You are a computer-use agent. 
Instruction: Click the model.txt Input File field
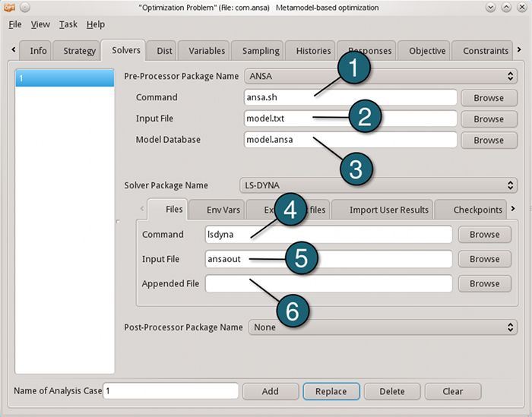pyautogui.click(x=350, y=118)
